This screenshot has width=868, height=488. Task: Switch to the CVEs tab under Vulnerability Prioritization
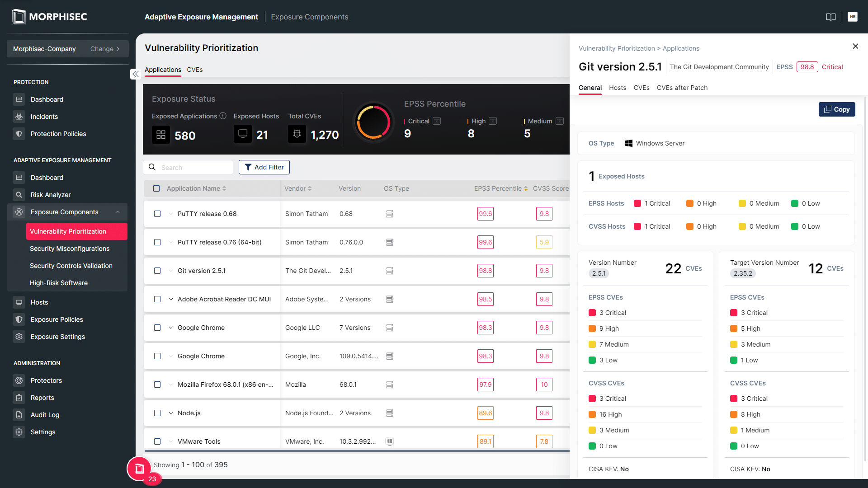click(x=195, y=70)
